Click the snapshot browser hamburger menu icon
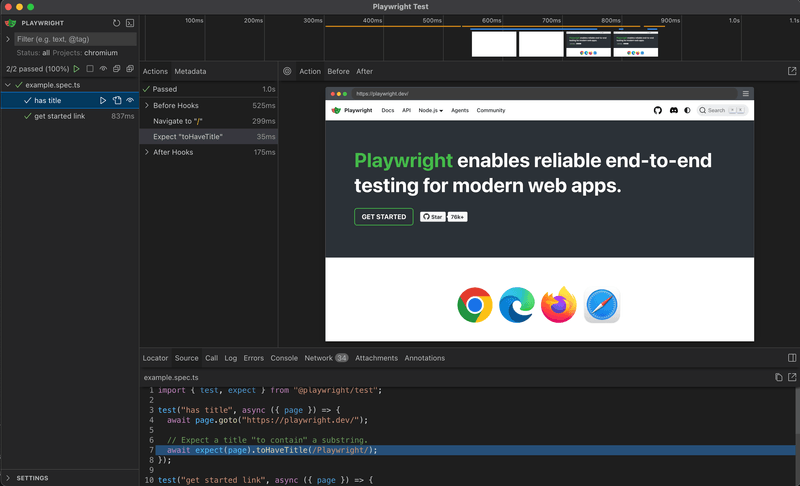Screen dimensions: 800x486 pos(745,94)
